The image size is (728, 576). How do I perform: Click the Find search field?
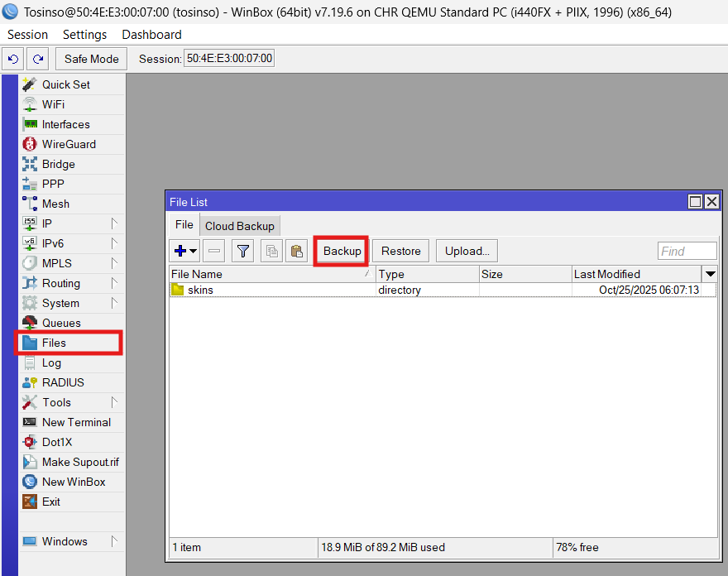point(687,251)
